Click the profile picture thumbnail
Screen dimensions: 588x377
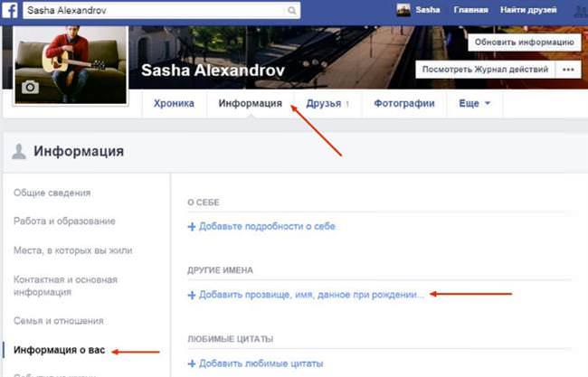pyautogui.click(x=71, y=64)
